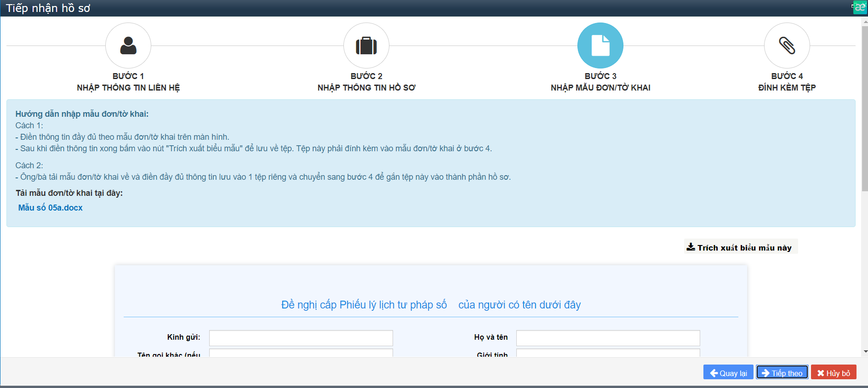This screenshot has height=388, width=868.
Task: Proceed using the 'Tiếp theo' button
Action: 782,373
